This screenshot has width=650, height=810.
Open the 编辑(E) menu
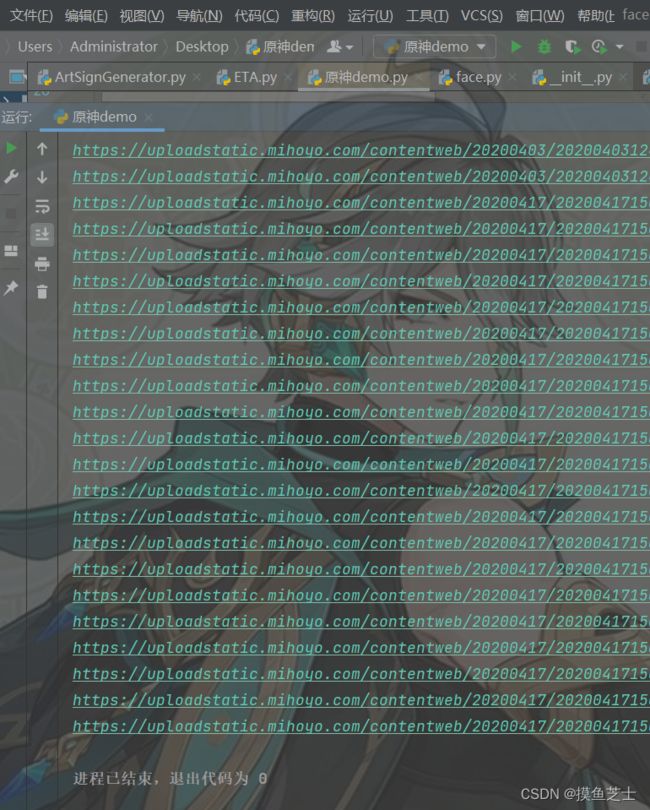point(86,16)
